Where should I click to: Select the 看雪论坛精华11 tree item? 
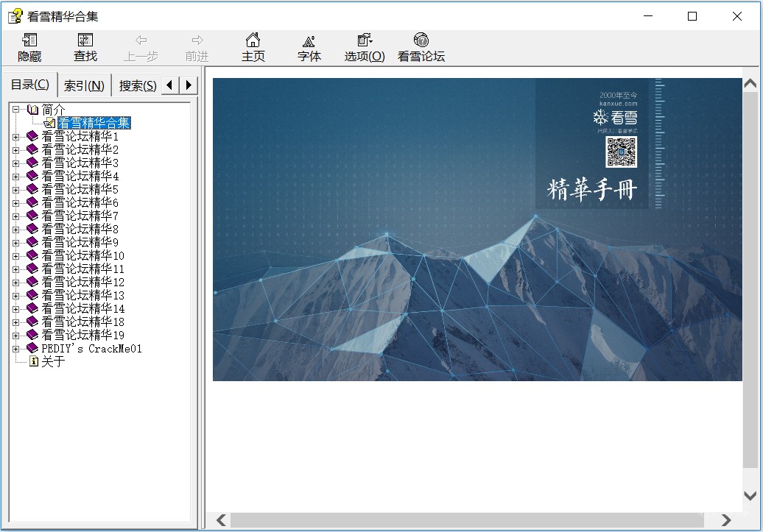(x=82, y=269)
